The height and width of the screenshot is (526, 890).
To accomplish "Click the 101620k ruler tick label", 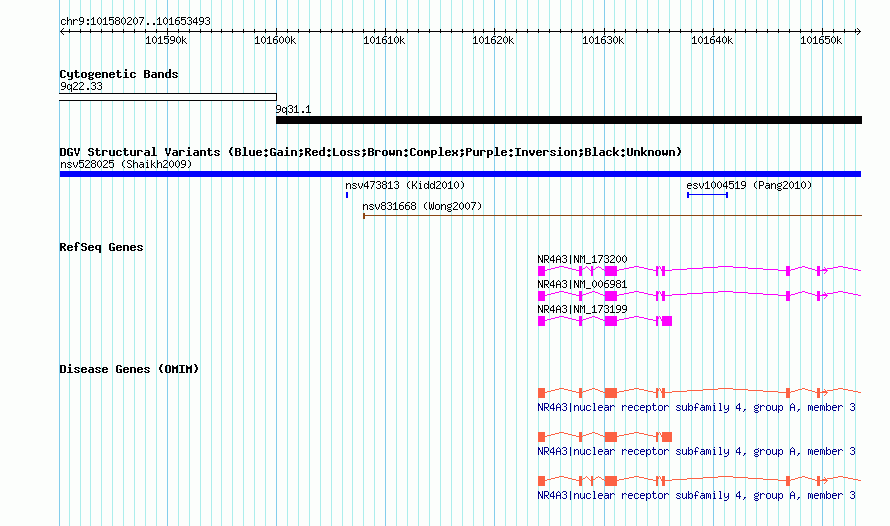I will [493, 40].
